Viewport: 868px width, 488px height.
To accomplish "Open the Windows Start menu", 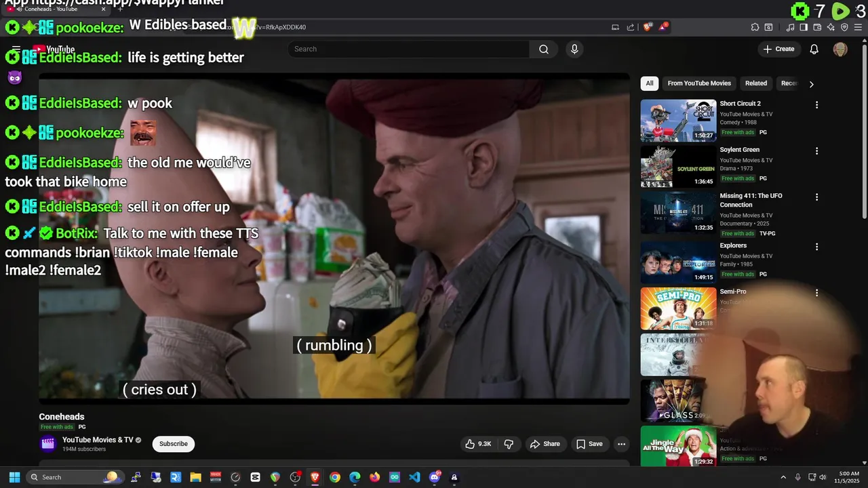I will [14, 477].
